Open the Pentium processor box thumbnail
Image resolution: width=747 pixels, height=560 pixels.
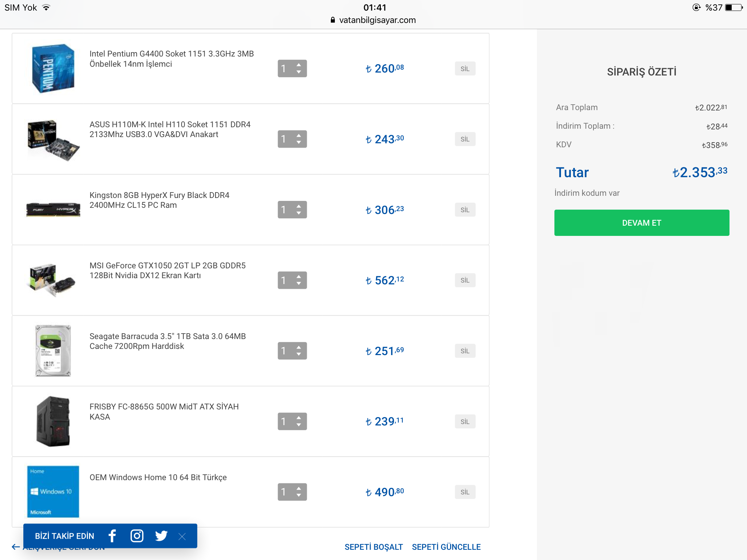pyautogui.click(x=53, y=68)
